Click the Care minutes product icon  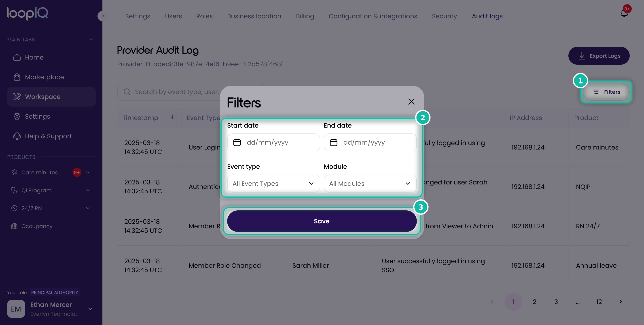[14, 172]
